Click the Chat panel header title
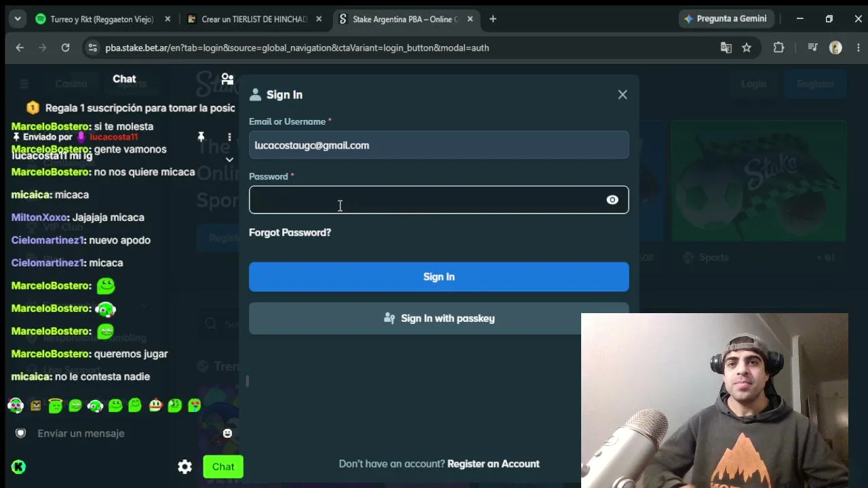This screenshot has height=488, width=868. 124,79
